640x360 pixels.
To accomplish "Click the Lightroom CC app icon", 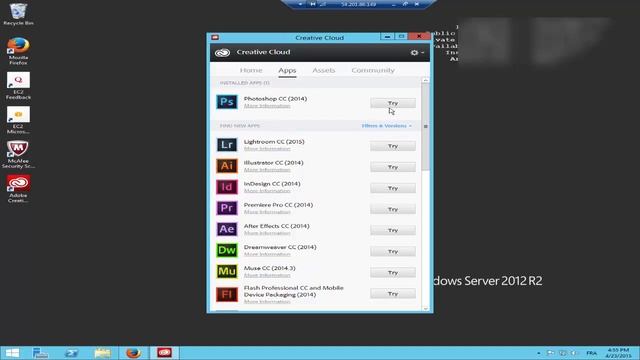I will point(227,144).
